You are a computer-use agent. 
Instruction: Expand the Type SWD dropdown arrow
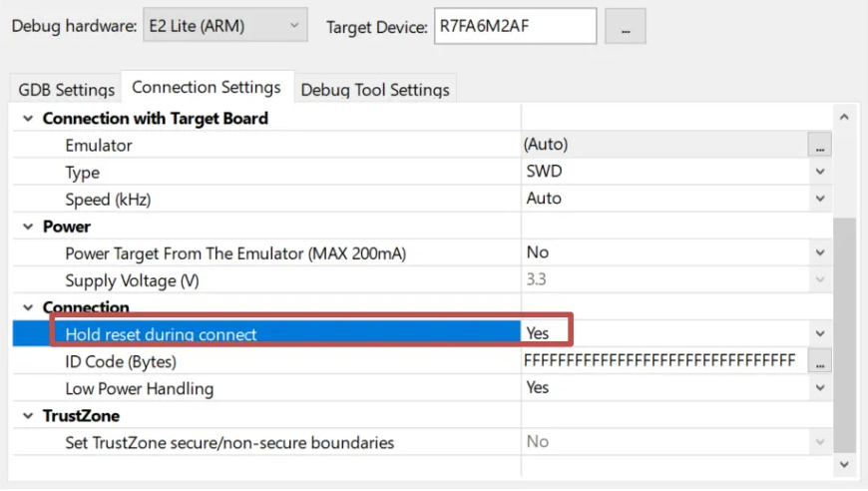coord(820,172)
